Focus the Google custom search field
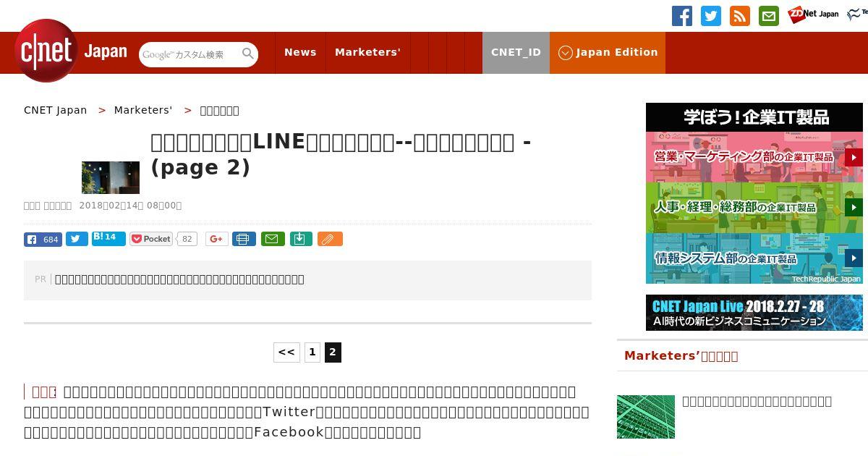This screenshot has height=456, width=868. tap(190, 54)
